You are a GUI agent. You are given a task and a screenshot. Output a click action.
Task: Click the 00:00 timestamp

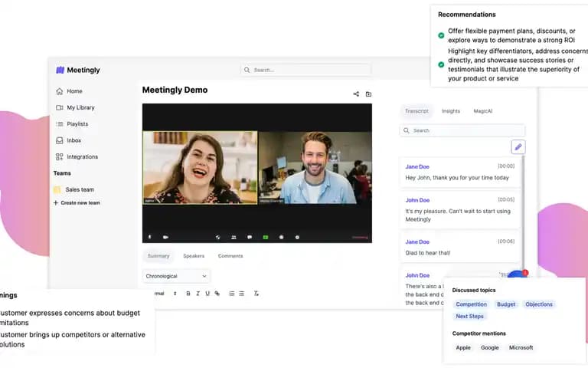(506, 166)
